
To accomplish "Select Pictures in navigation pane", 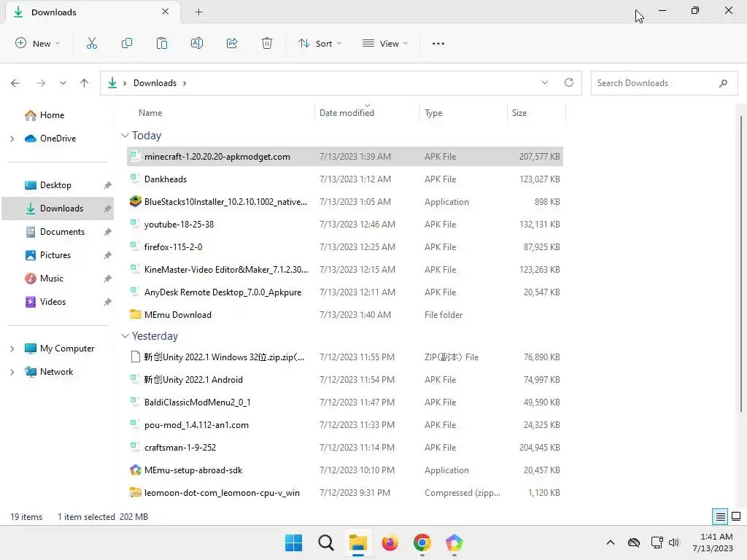I will pos(55,255).
